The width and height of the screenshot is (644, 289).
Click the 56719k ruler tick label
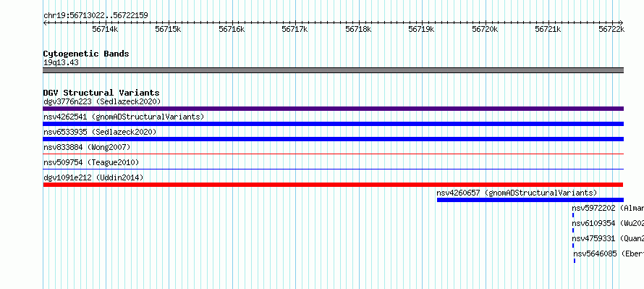421,29
